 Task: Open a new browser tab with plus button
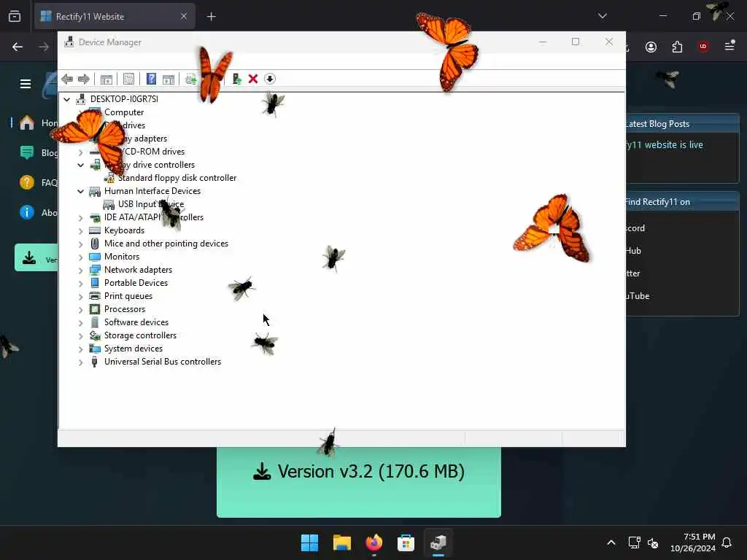tap(211, 17)
